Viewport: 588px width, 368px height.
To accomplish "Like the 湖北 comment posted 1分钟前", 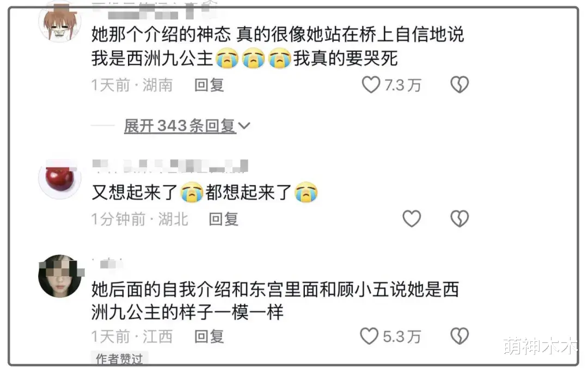I will pyautogui.click(x=412, y=219).
